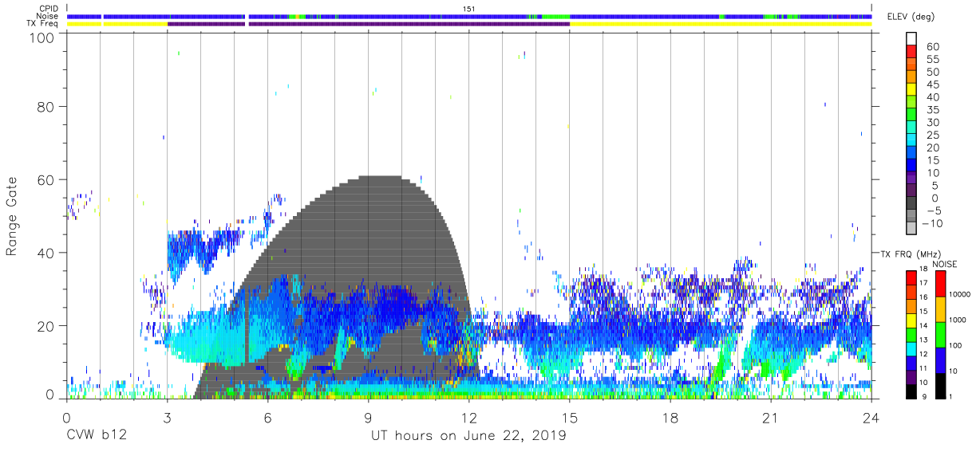Click the yellow swatch in TX FRQ colorbar

(911, 320)
